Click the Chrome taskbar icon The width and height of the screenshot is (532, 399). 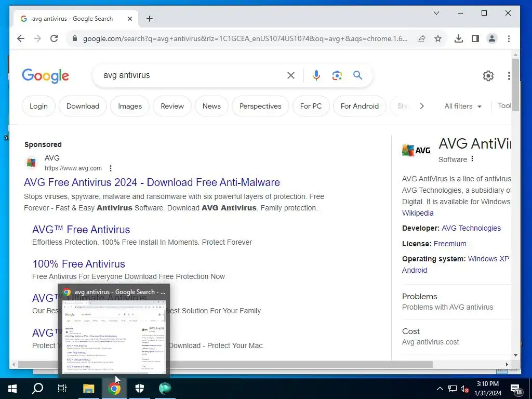114,389
